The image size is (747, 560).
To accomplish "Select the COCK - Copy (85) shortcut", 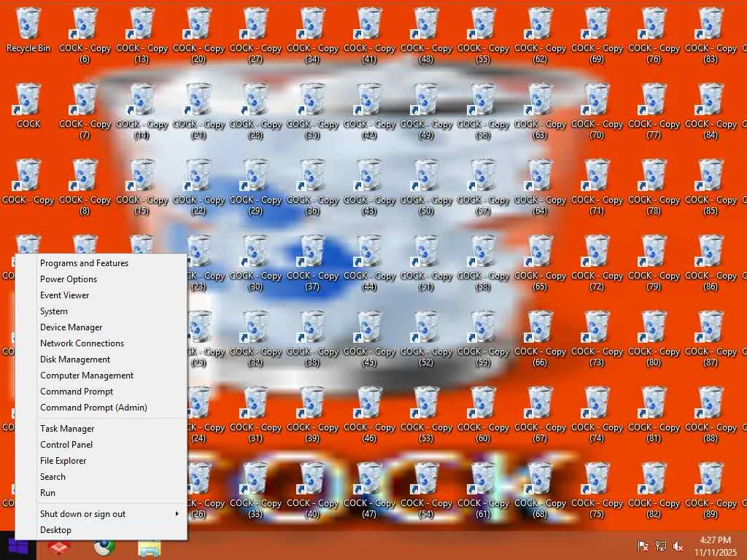I will pyautogui.click(x=711, y=187).
